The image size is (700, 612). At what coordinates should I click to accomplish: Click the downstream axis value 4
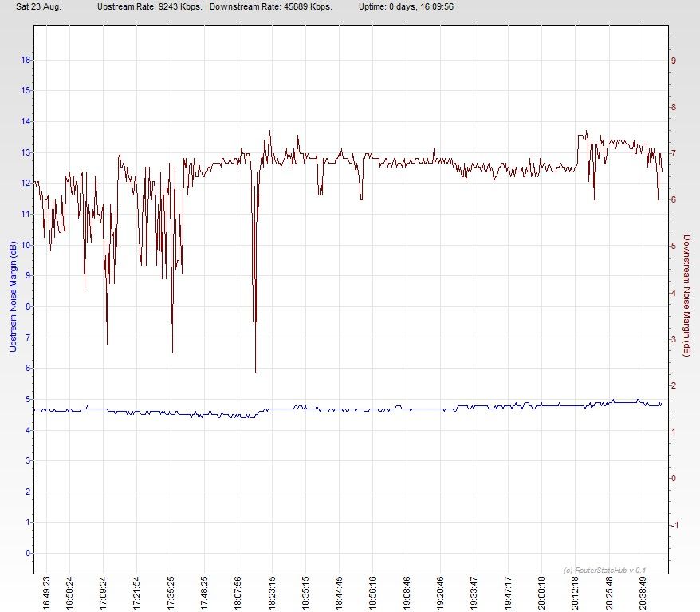[x=674, y=293]
